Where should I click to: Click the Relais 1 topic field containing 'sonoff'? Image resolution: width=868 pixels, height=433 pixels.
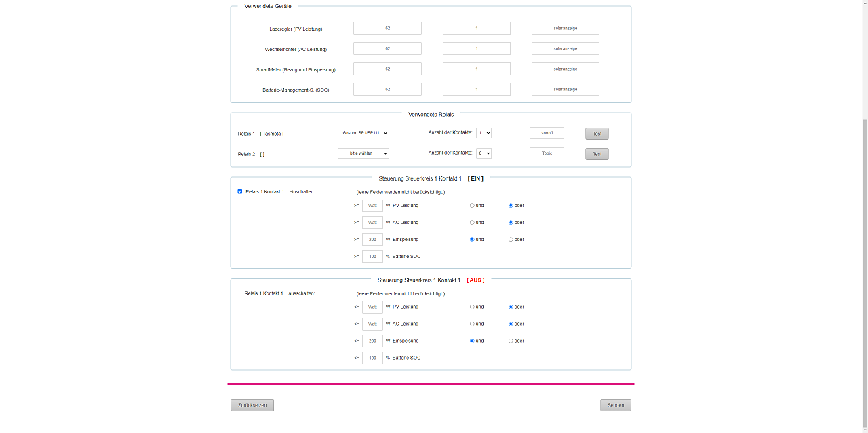(547, 133)
